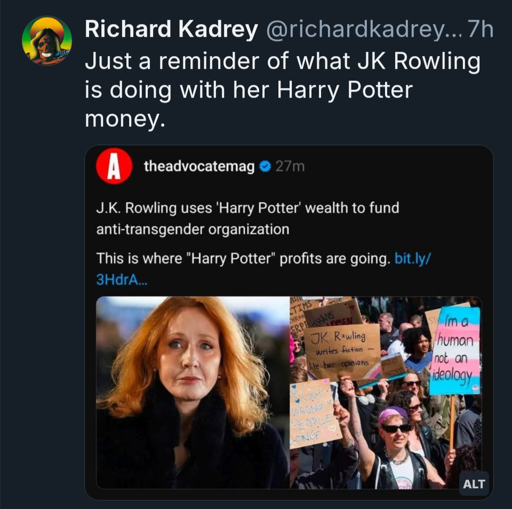Click the word 'money.' ending the post
The width and height of the screenshot is (512, 509).
[125, 120]
